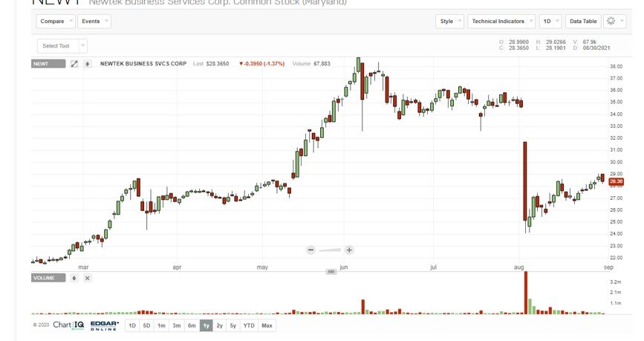Move the Volume panel up
The height and width of the screenshot is (341, 644).
click(74, 278)
